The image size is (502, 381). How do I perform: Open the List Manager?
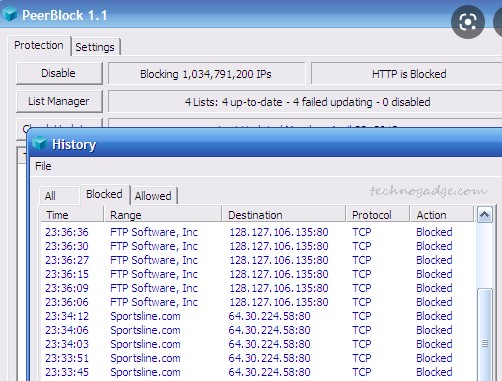pyautogui.click(x=59, y=101)
